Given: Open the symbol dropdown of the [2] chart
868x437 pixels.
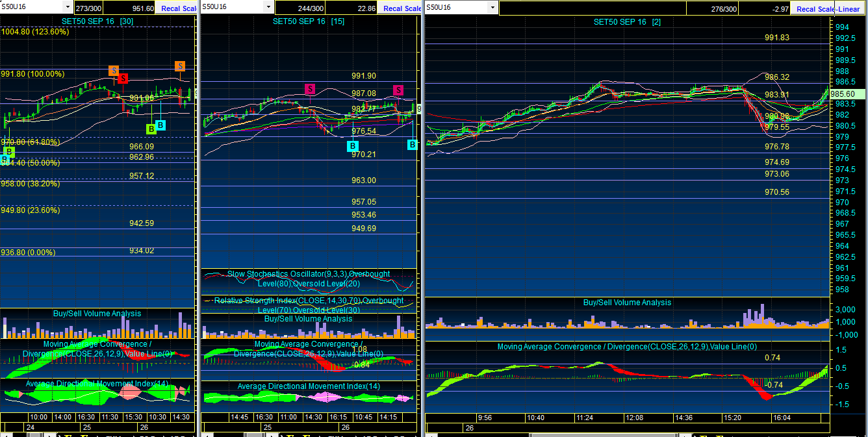Looking at the screenshot, I should [493, 7].
